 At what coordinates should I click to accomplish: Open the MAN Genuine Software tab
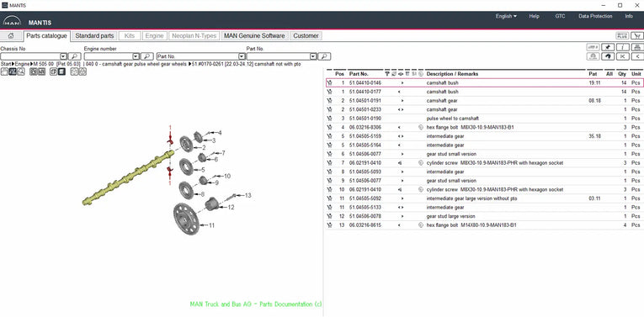[x=254, y=35]
